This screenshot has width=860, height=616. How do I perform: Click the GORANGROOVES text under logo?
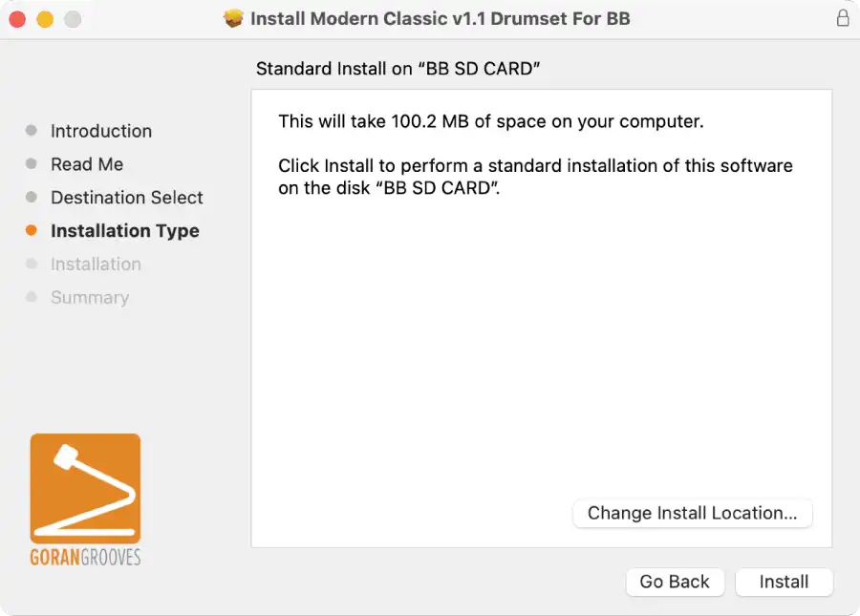(x=86, y=557)
